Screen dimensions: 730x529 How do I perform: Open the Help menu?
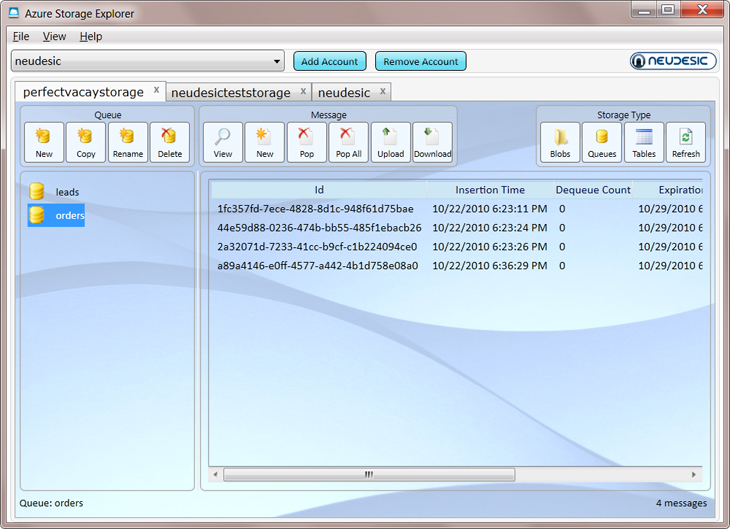[91, 36]
